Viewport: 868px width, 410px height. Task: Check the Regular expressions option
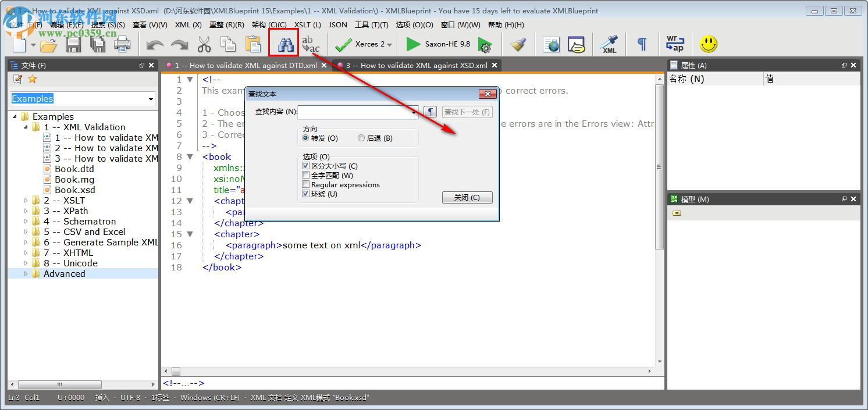tap(306, 184)
